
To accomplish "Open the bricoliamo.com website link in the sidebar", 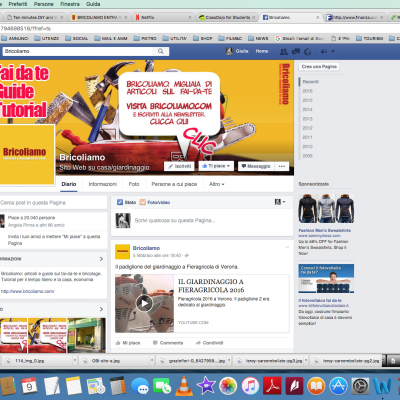I will click(28, 291).
